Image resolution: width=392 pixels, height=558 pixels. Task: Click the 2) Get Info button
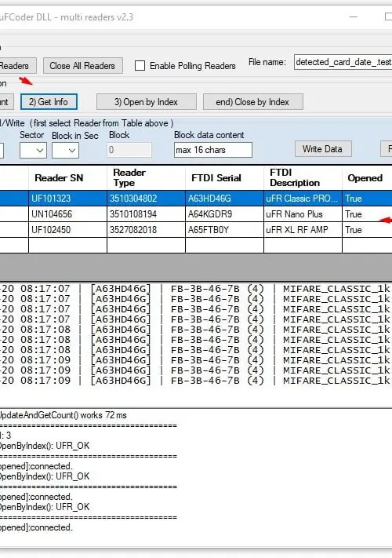[x=49, y=102]
